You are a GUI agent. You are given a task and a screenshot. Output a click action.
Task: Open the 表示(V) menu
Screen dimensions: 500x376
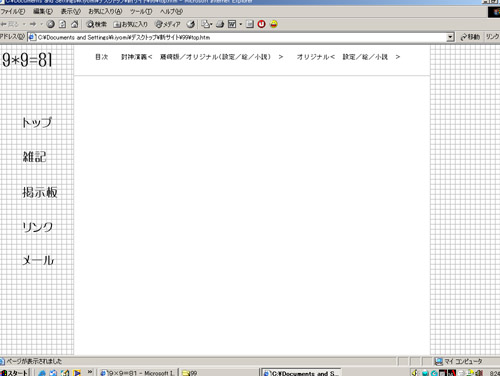71,12
